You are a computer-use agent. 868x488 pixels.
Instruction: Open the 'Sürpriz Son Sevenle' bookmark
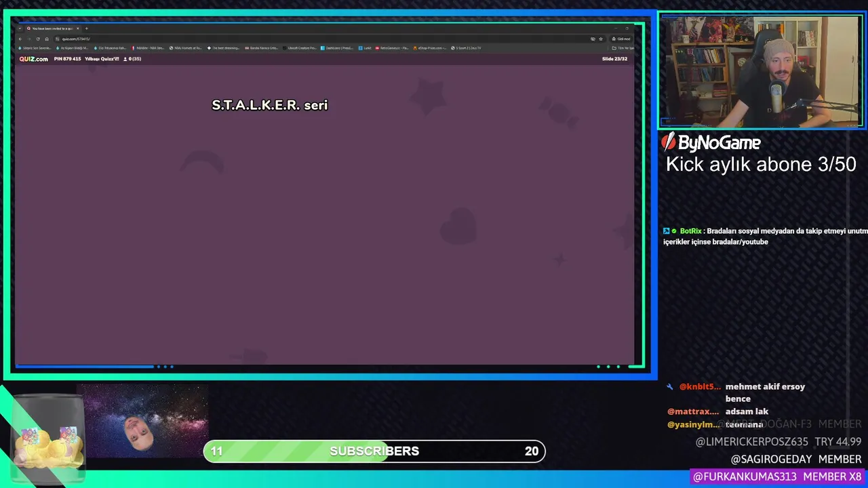click(x=35, y=48)
